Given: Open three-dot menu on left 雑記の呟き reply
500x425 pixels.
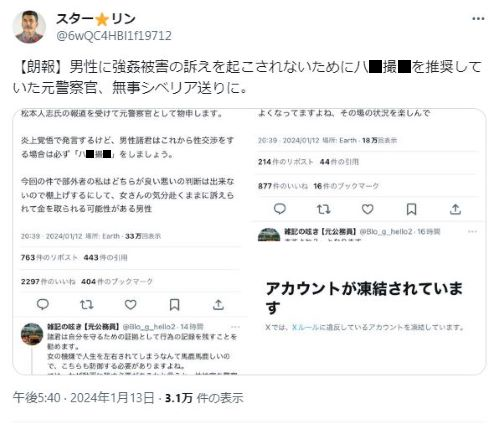Looking at the screenshot, I should coord(235,326).
